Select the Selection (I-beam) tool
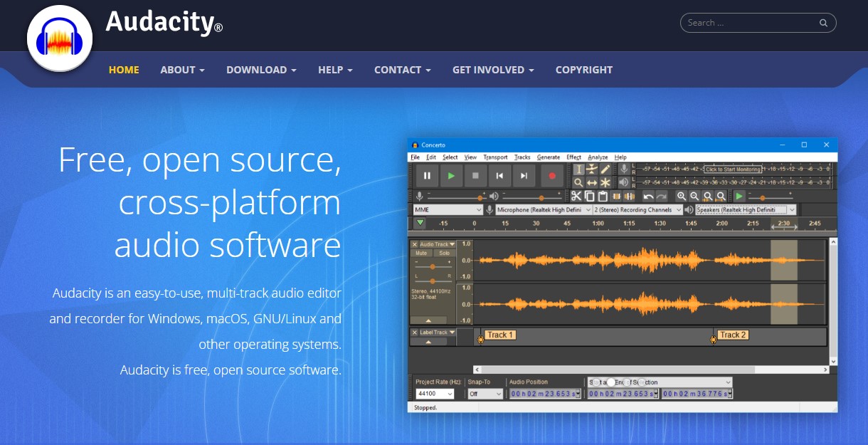This screenshot has width=868, height=445. tap(578, 169)
